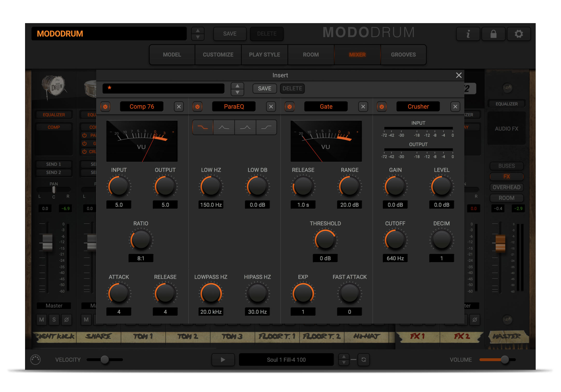Choose the high-shelf filter shape in ParaEQ

(x=266, y=127)
